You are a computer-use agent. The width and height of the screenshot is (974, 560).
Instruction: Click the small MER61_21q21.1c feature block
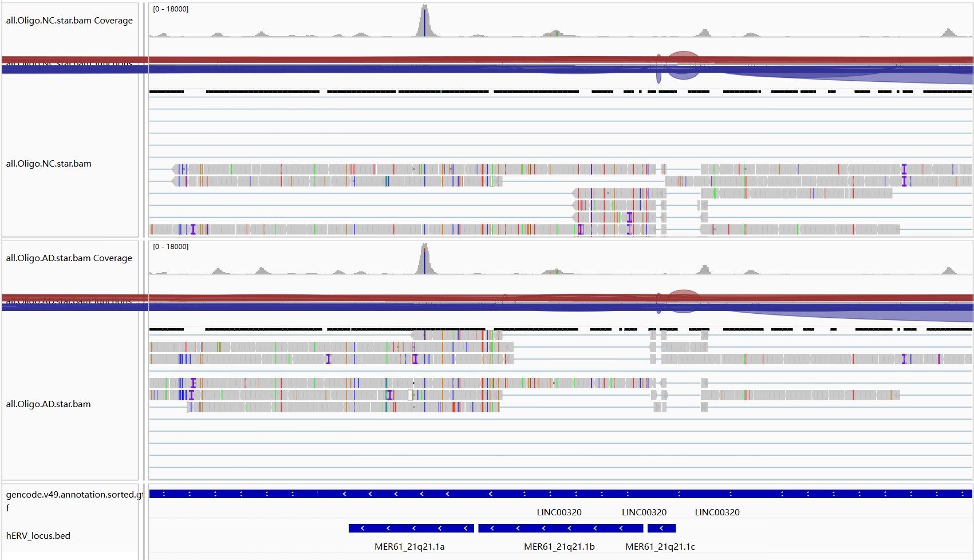coord(662,528)
